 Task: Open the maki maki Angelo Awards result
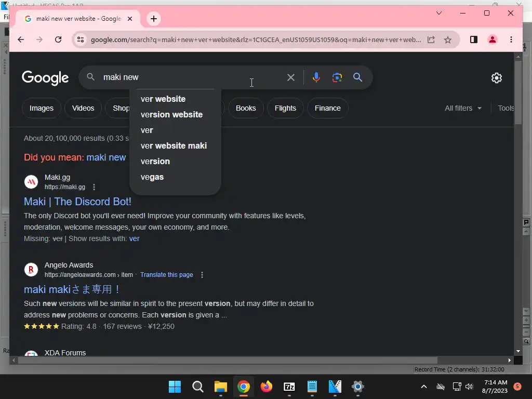pos(72,289)
